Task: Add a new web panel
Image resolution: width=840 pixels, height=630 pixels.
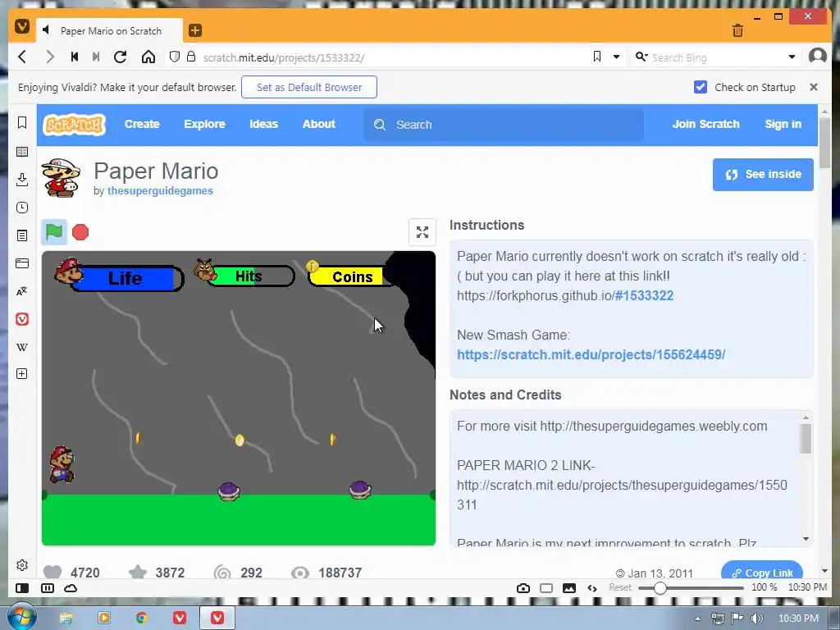Action: coord(22,374)
